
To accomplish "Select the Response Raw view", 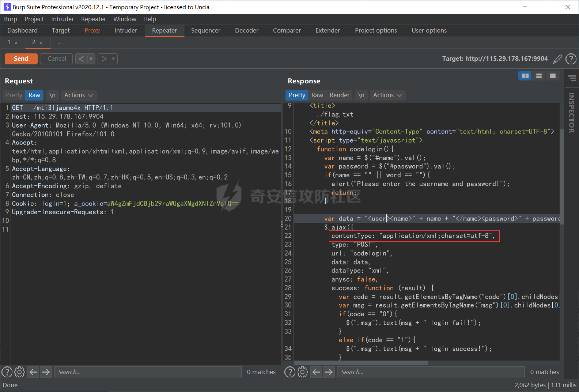I will tap(317, 95).
